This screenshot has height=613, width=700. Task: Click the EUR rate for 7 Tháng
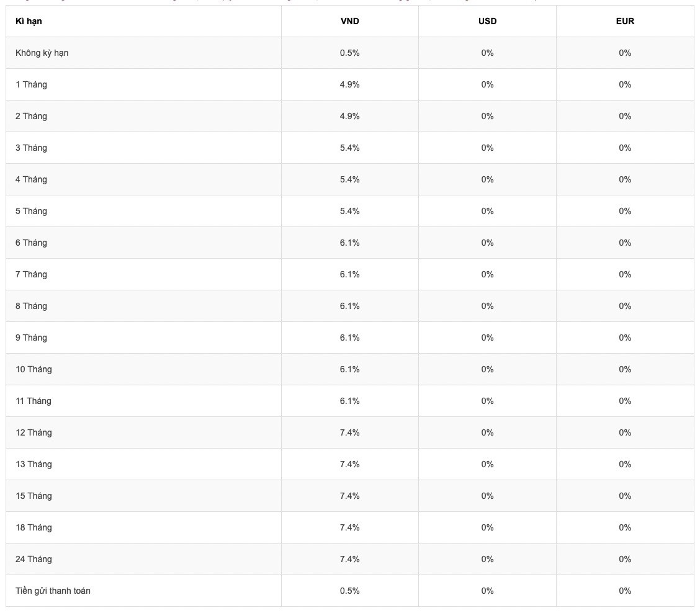pyautogui.click(x=625, y=274)
